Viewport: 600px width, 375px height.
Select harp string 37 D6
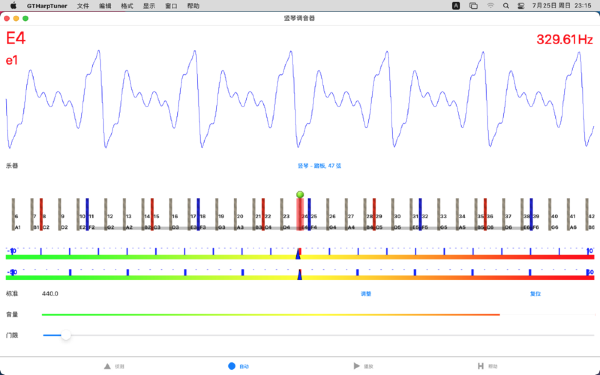[504, 214]
